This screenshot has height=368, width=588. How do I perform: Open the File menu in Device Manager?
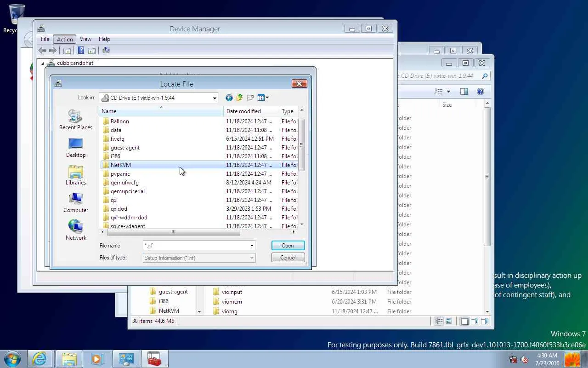tap(45, 39)
